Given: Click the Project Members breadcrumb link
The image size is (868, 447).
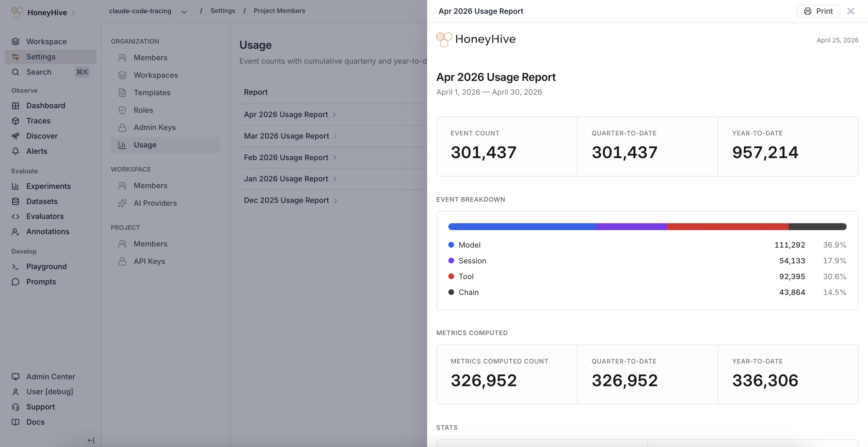Looking at the screenshot, I should point(279,11).
